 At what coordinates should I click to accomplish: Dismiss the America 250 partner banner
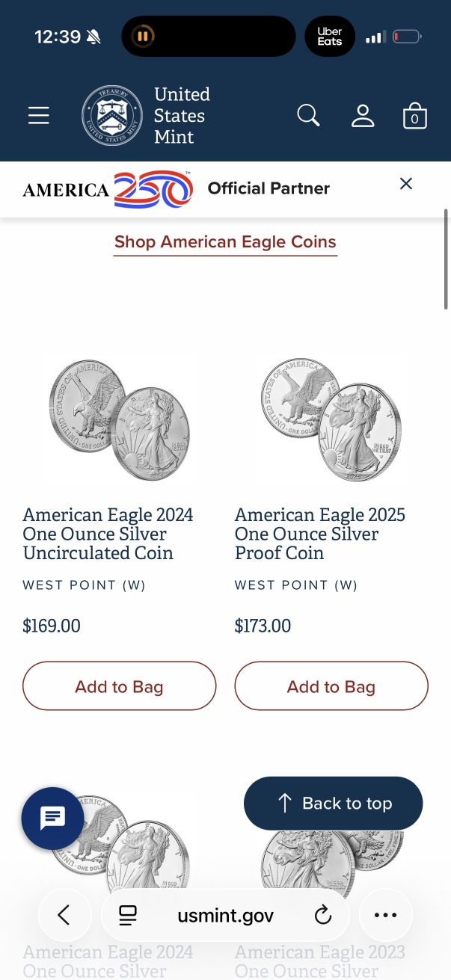coord(406,184)
